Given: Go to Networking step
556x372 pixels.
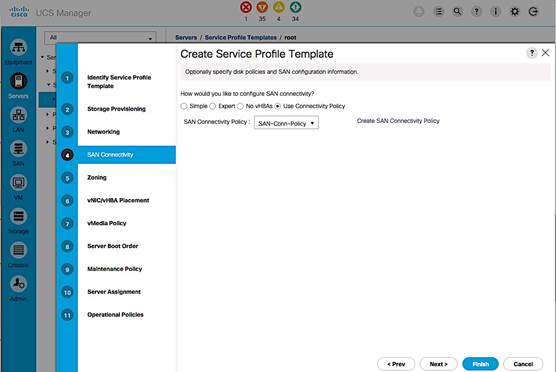Looking at the screenshot, I should [x=104, y=132].
